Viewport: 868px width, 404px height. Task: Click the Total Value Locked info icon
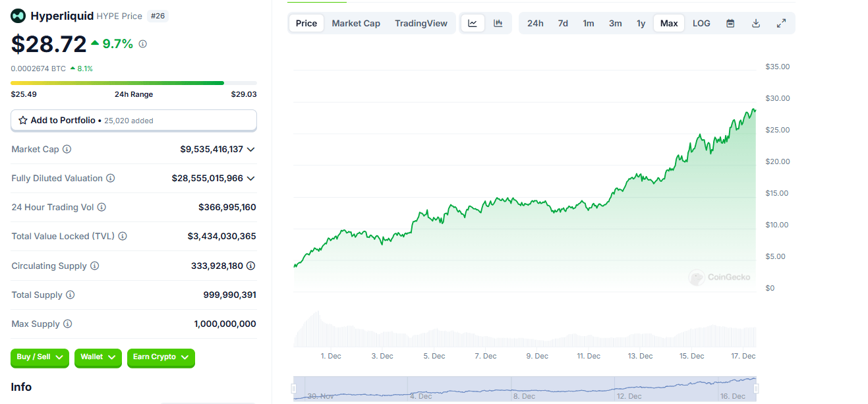tap(123, 236)
